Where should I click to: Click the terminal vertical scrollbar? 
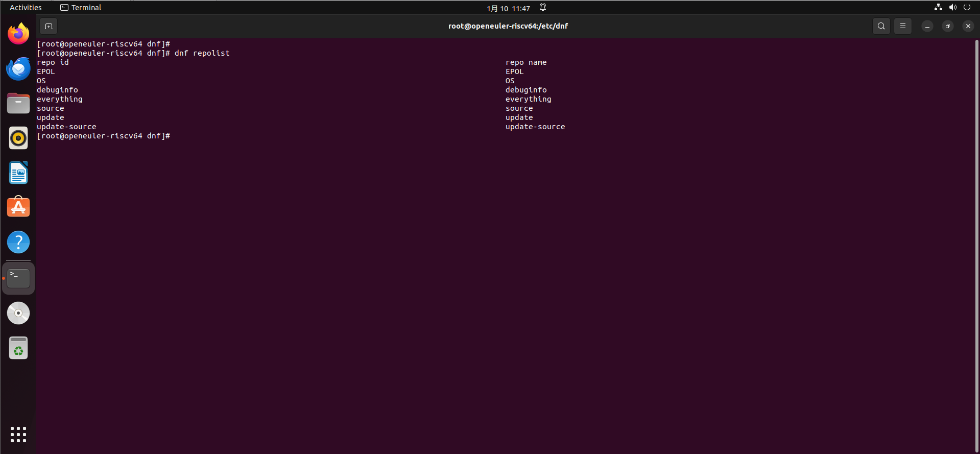pyautogui.click(x=976, y=204)
